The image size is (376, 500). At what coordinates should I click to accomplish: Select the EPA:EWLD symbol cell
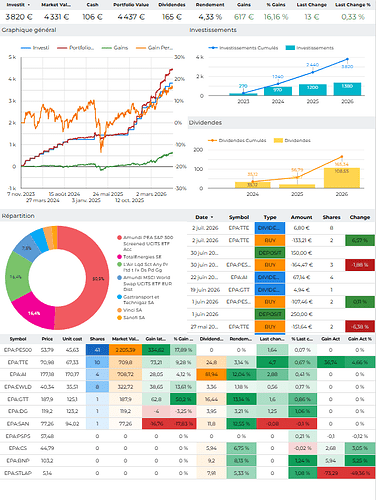18,387
